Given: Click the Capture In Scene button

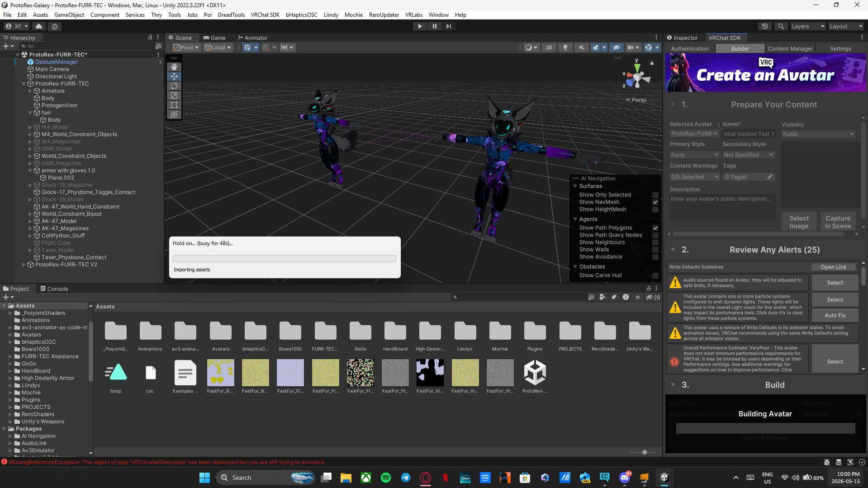Looking at the screenshot, I should 838,222.
